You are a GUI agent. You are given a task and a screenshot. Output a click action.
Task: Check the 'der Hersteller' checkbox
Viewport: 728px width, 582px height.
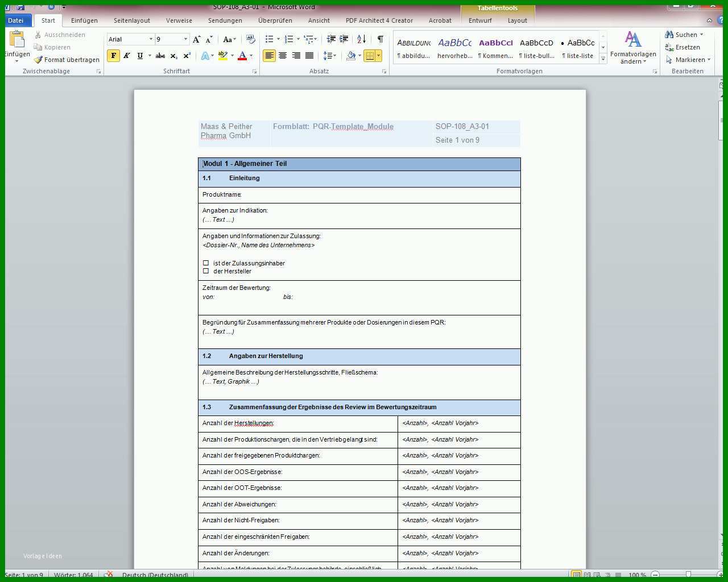click(x=206, y=271)
